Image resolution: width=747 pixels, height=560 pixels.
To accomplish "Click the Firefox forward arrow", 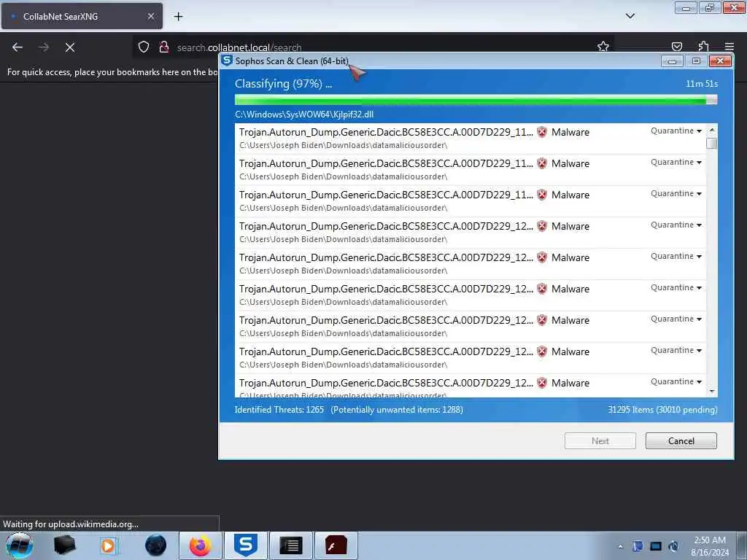I will point(44,47).
